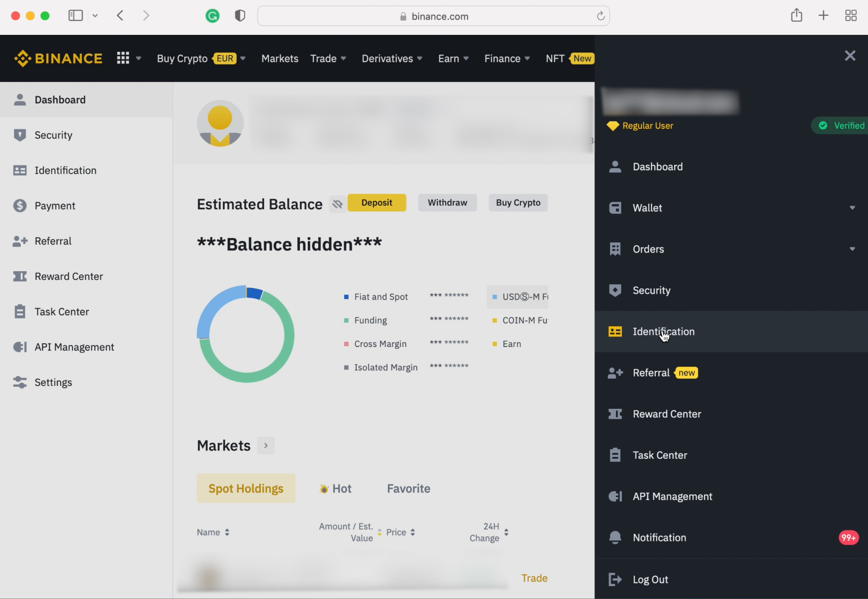Select the Favorite markets tab
Image resolution: width=868 pixels, height=599 pixels.
tap(408, 488)
